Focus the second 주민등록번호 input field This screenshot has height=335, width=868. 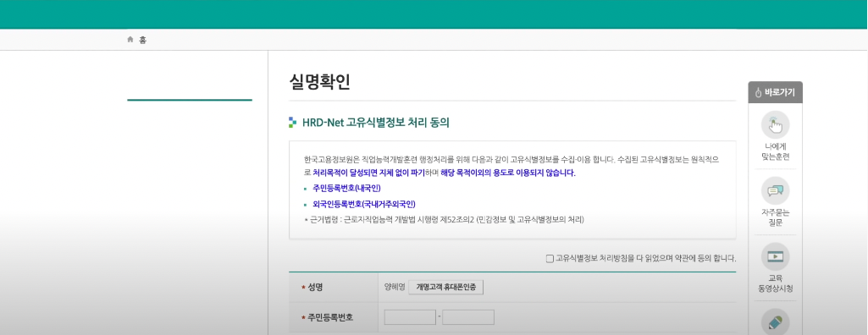(x=468, y=317)
